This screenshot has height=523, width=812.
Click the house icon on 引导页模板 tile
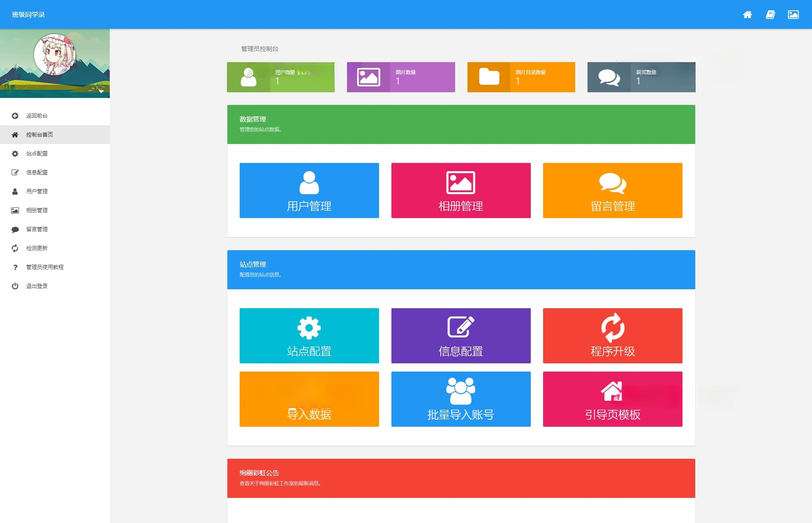tap(612, 391)
